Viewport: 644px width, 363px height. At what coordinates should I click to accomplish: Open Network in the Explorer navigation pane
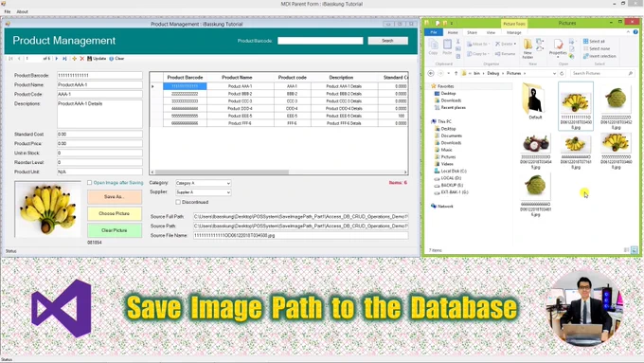pos(442,207)
